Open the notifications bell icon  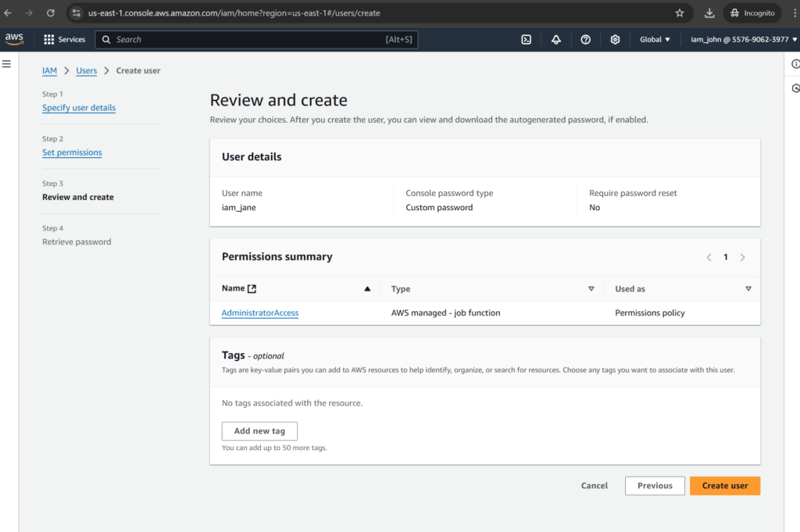(x=556, y=39)
